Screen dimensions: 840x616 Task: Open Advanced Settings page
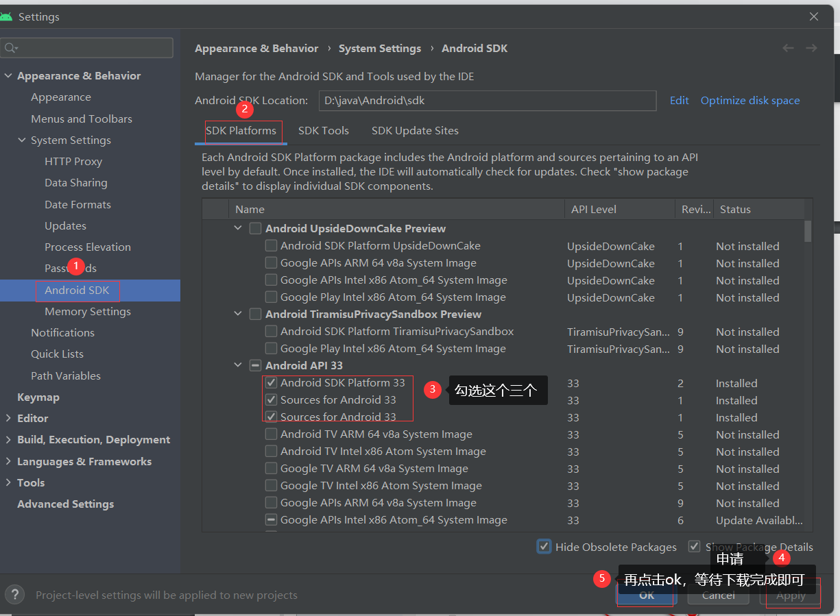tap(66, 504)
